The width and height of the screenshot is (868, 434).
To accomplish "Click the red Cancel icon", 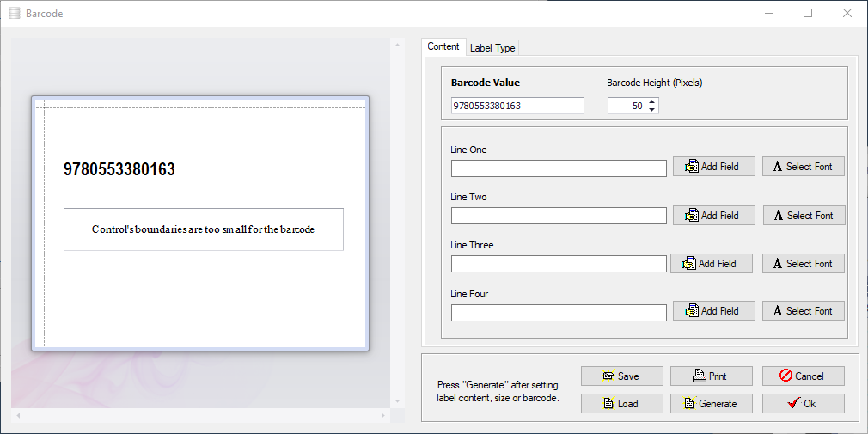I will pyautogui.click(x=785, y=376).
